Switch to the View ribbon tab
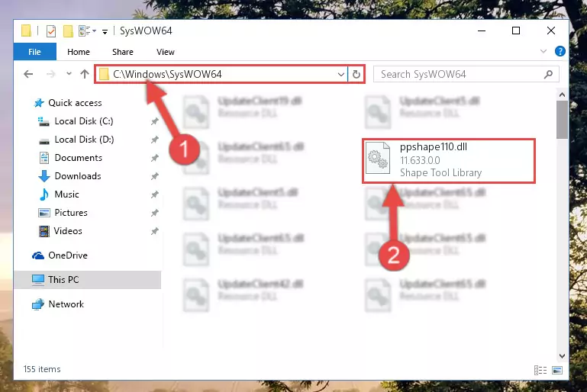The image size is (587, 392). [x=166, y=52]
